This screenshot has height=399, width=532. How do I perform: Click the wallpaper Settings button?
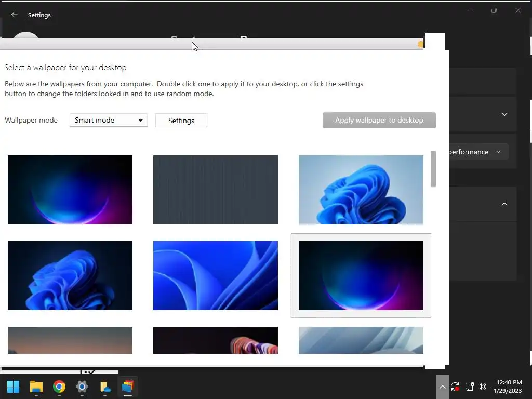click(x=181, y=121)
